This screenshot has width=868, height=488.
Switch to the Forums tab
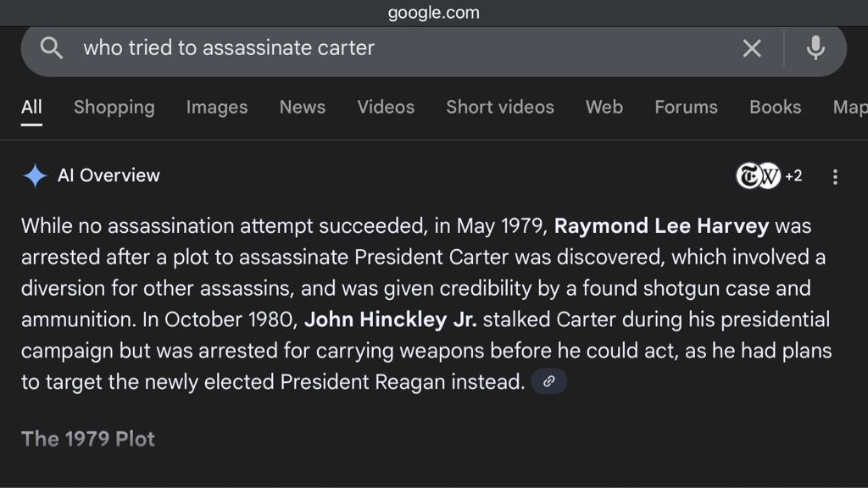686,107
